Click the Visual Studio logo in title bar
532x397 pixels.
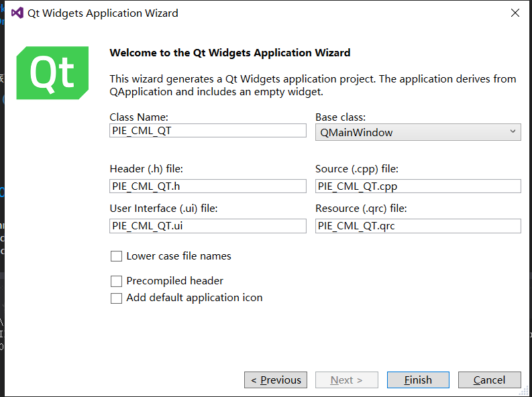pos(17,13)
